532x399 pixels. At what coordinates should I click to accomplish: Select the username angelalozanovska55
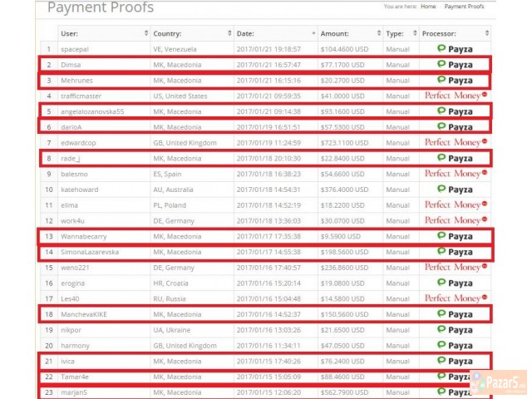click(x=92, y=111)
